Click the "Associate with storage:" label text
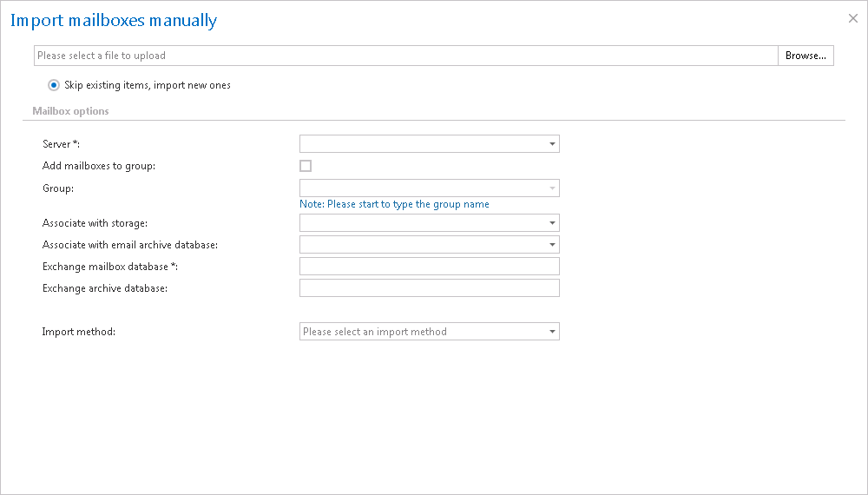Viewport: 868px width, 495px height. [x=95, y=223]
